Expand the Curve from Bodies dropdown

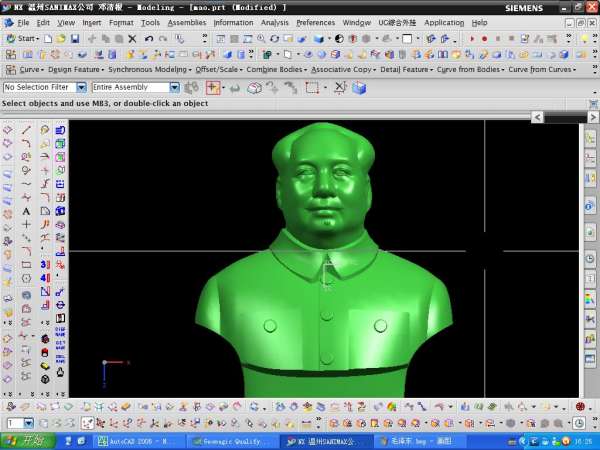[471, 70]
